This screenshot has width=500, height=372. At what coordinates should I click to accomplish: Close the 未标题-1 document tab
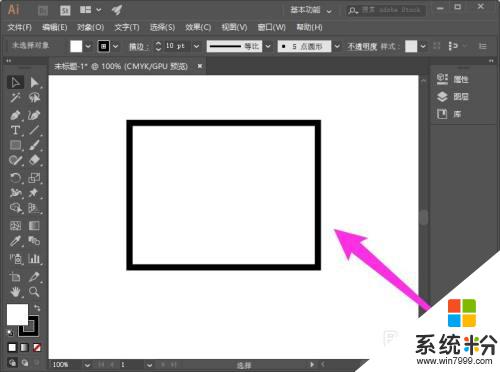pyautogui.click(x=200, y=66)
